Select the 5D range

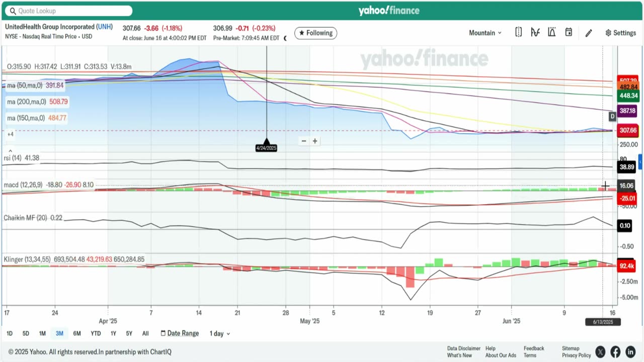pos(26,333)
